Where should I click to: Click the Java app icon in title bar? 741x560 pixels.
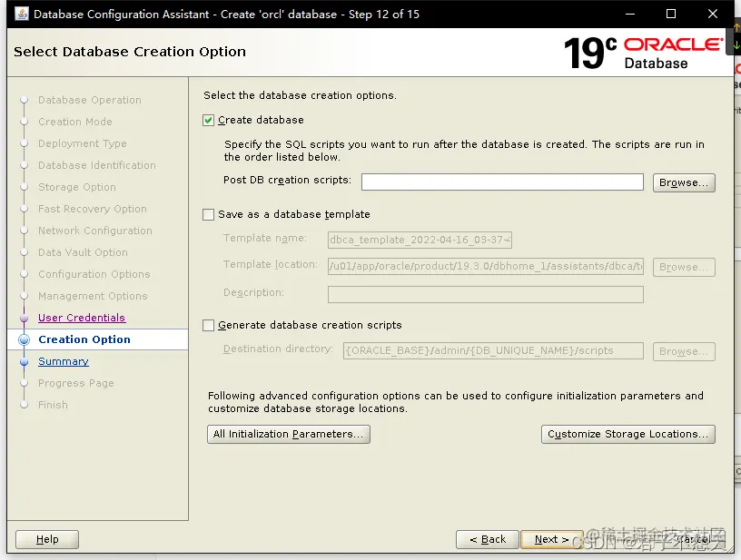tap(22, 14)
